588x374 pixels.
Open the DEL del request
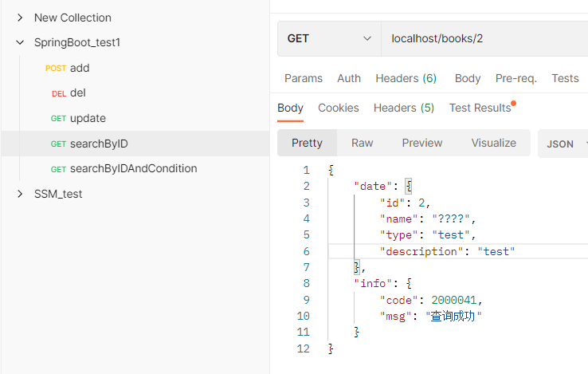click(x=77, y=93)
